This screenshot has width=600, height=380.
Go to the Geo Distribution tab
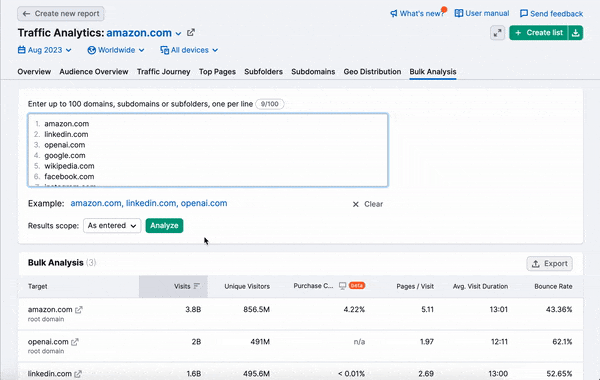(372, 72)
